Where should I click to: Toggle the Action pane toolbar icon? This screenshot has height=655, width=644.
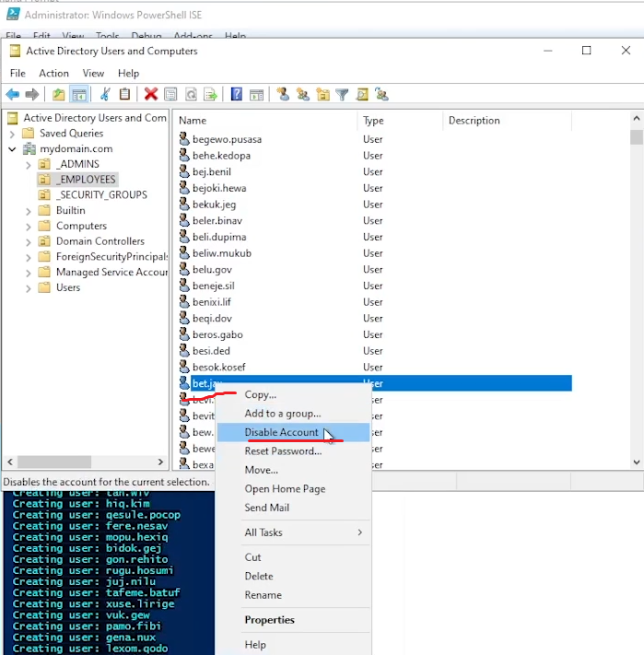256,94
